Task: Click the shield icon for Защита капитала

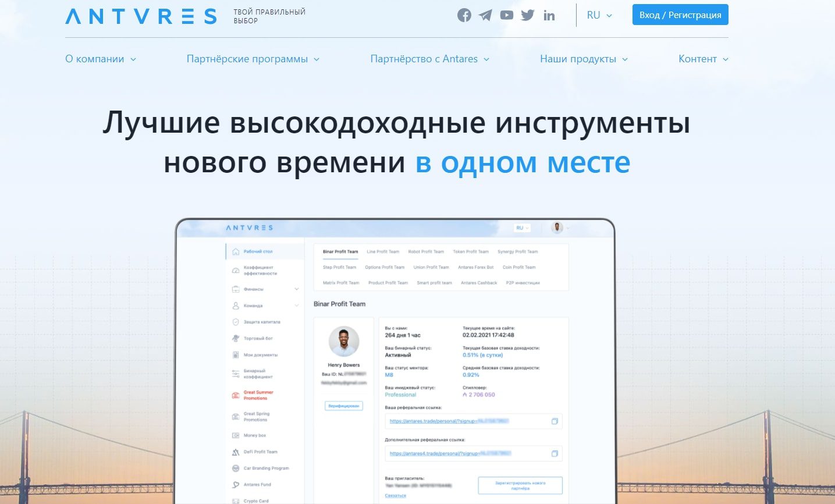Action: click(x=236, y=322)
